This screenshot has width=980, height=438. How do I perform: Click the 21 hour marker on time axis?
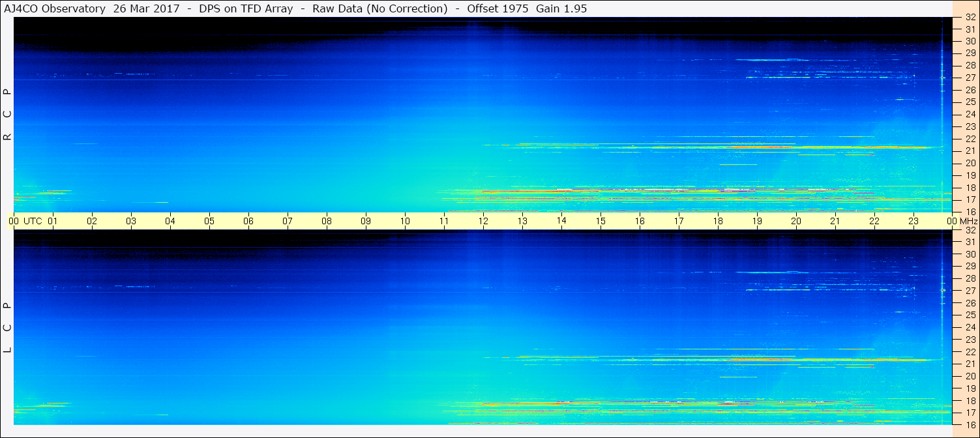[x=835, y=221]
